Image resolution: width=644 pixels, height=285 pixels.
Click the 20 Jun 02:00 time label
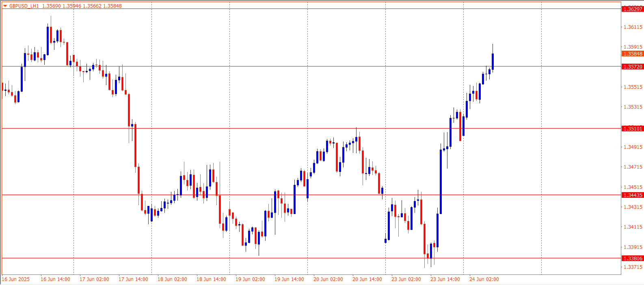[328, 279]
